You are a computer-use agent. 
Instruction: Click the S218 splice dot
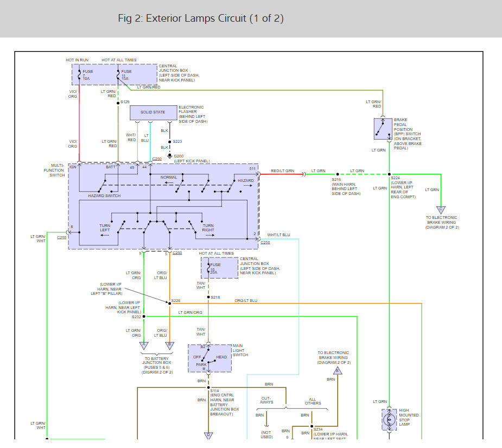208,297
